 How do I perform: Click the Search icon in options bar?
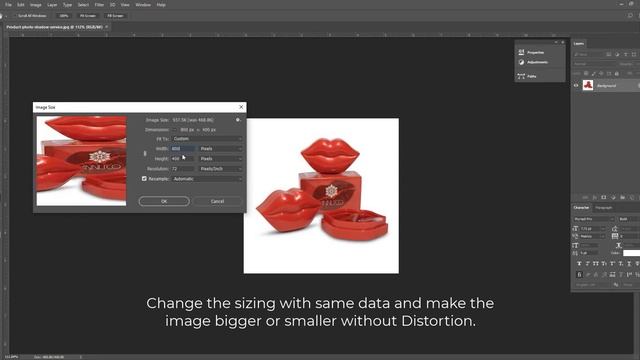[x=630, y=16]
